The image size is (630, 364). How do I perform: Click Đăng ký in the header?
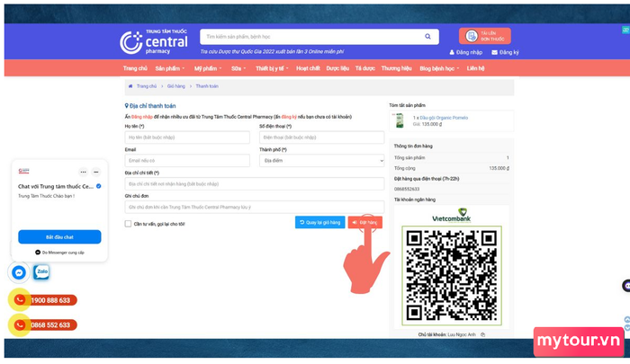click(x=505, y=52)
